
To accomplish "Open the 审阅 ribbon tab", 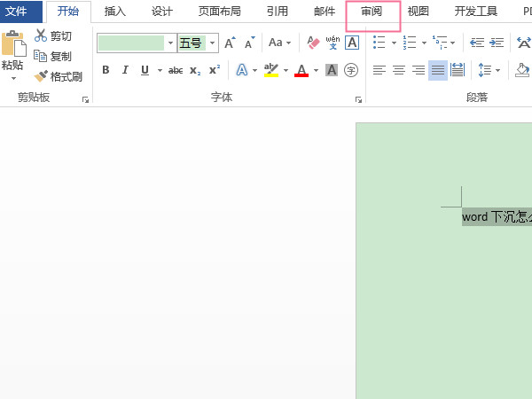I will 372,12.
